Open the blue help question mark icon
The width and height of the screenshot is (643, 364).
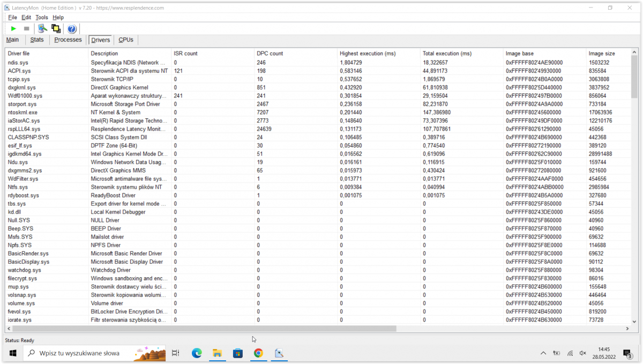pos(72,28)
